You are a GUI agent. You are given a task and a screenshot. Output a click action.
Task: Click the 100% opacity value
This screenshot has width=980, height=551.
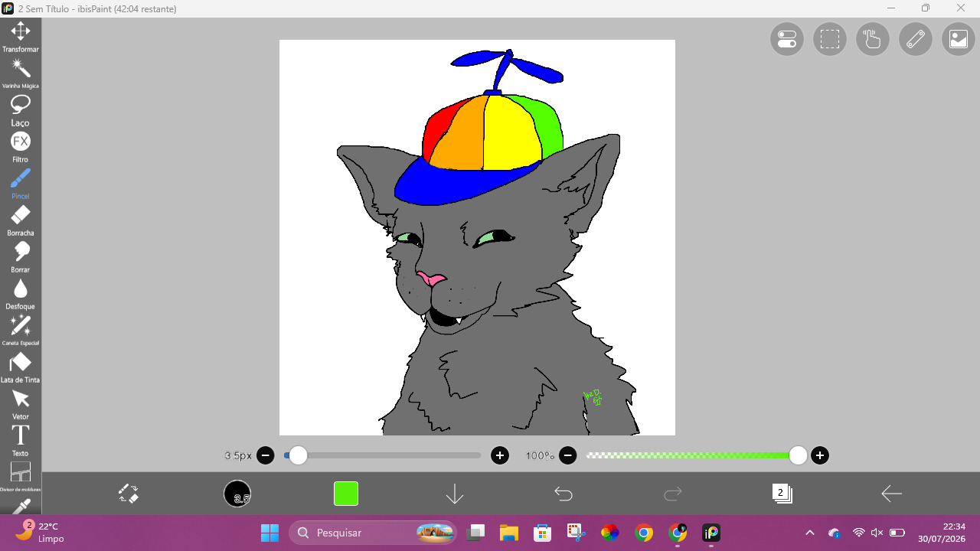pos(540,456)
